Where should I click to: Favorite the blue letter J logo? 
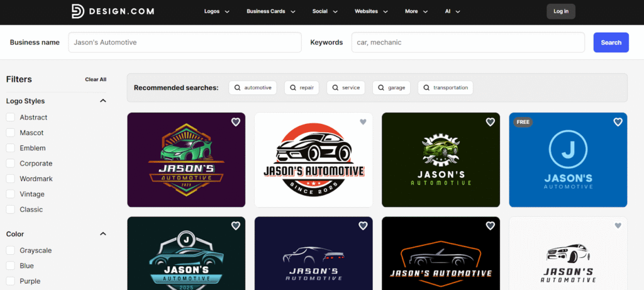[x=618, y=122]
